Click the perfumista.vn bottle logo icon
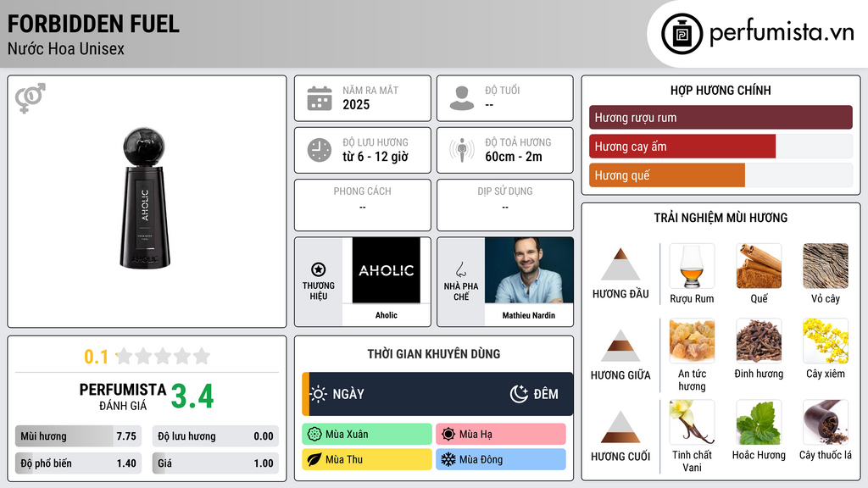Image resolution: width=868 pixels, height=488 pixels. pos(682,34)
